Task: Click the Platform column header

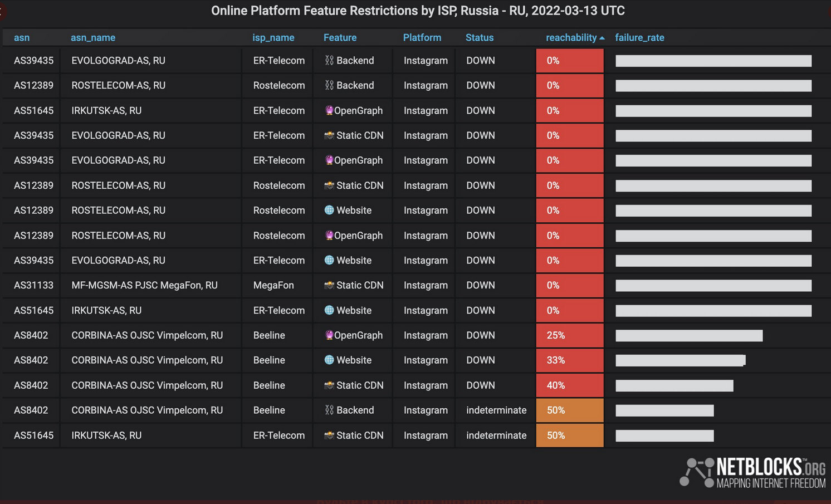Action: [x=422, y=37]
